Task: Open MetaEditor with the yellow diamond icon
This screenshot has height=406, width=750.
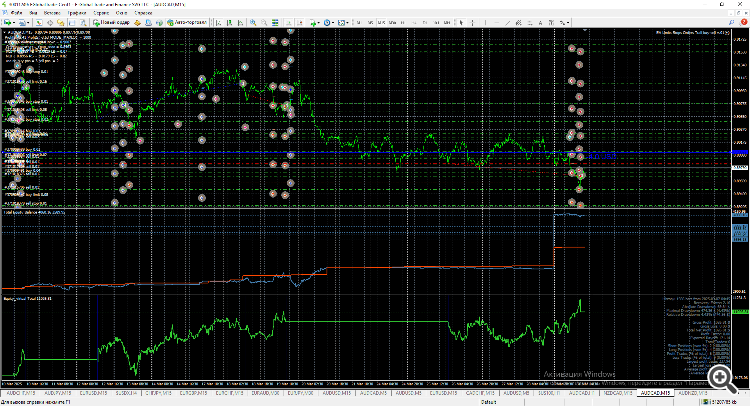Action: [x=137, y=22]
